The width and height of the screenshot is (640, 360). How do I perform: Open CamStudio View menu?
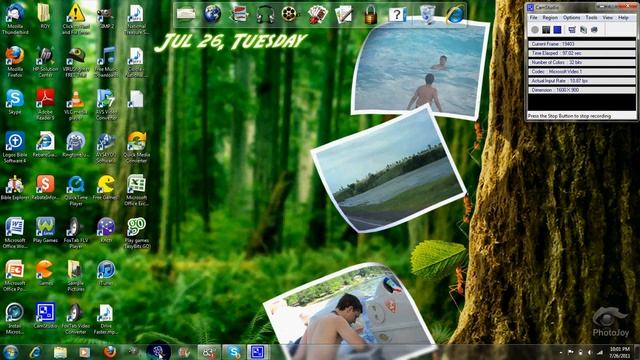(607, 18)
